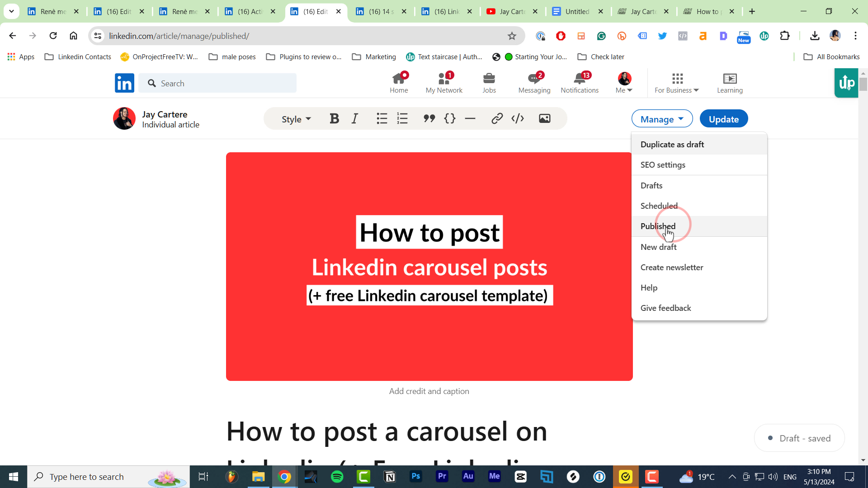Expand the Style dropdown
This screenshot has height=488, width=868.
(296, 119)
